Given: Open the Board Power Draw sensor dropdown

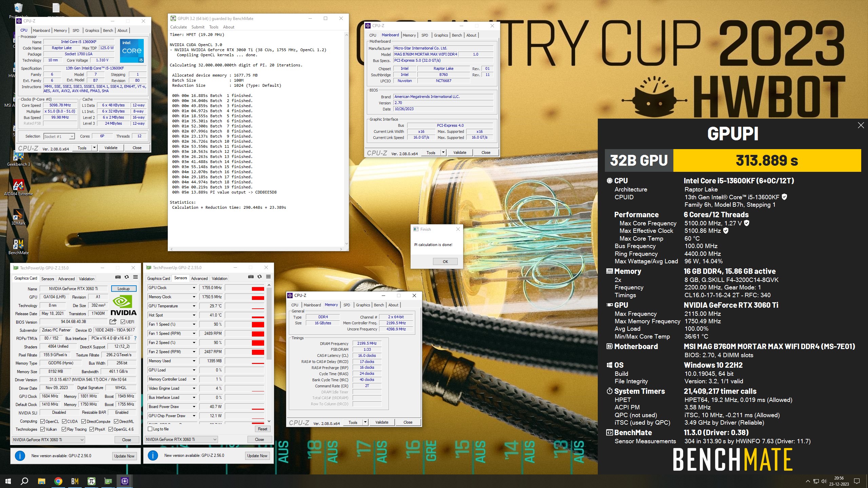Looking at the screenshot, I should point(194,407).
